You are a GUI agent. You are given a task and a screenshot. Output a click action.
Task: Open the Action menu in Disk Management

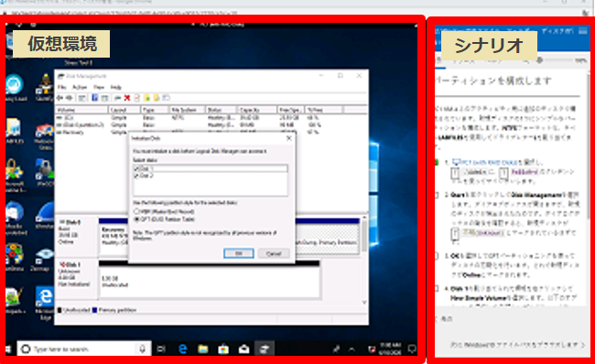click(80, 87)
